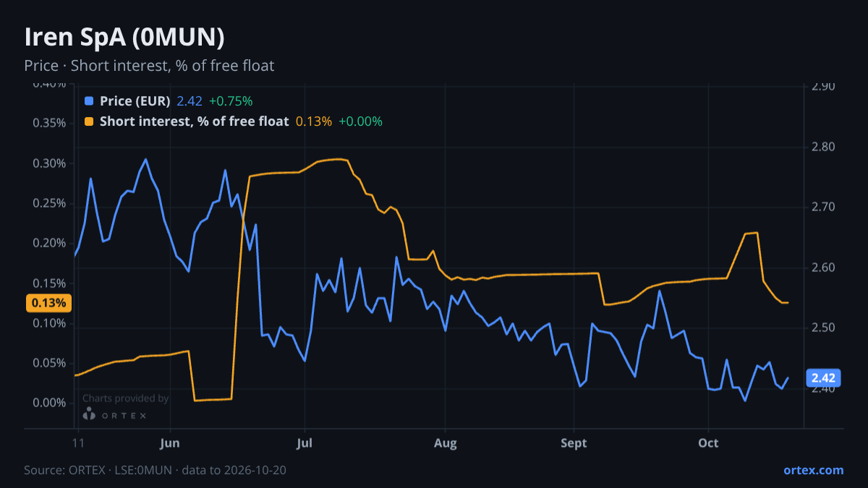Click the 0.35% left axis label
The width and height of the screenshot is (868, 488).
[51, 123]
